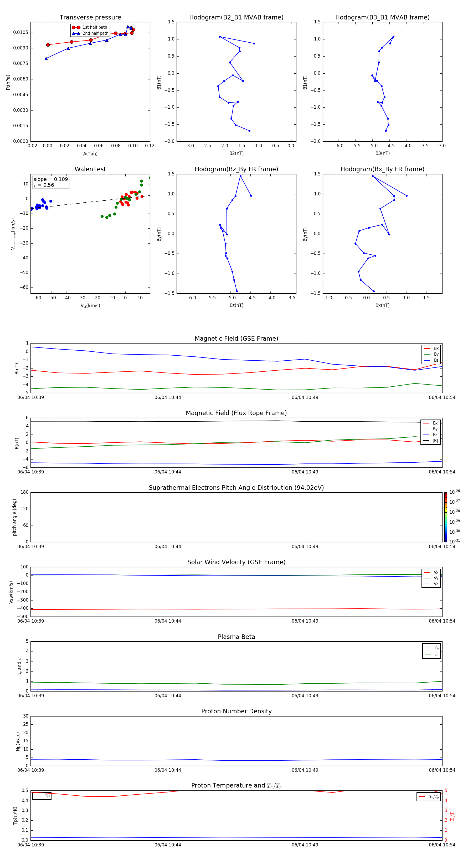Image resolution: width=473 pixels, height=868 pixels.
Task: Click the empty pitch angle distribution plot area
Action: tap(236, 517)
